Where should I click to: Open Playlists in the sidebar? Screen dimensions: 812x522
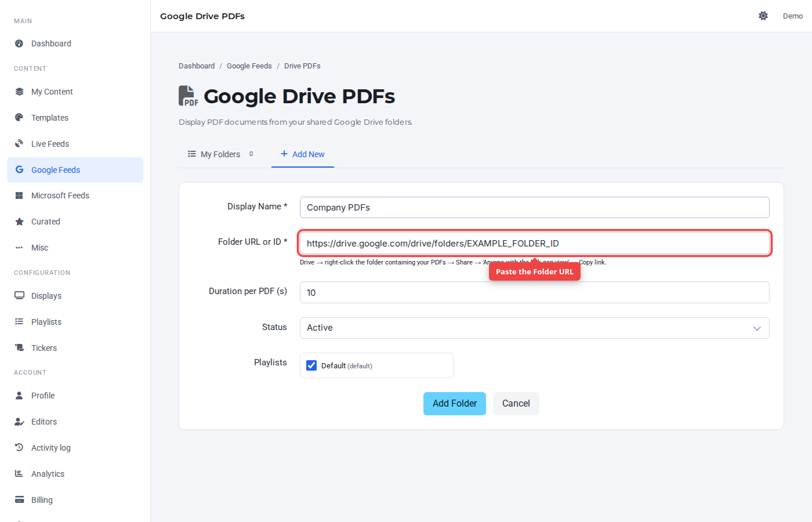[75, 322]
